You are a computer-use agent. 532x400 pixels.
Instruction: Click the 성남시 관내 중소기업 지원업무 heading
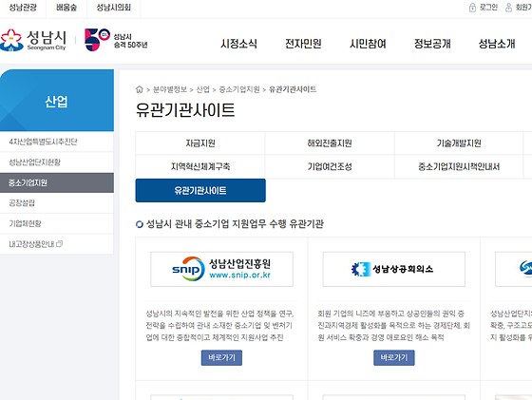click(x=235, y=224)
